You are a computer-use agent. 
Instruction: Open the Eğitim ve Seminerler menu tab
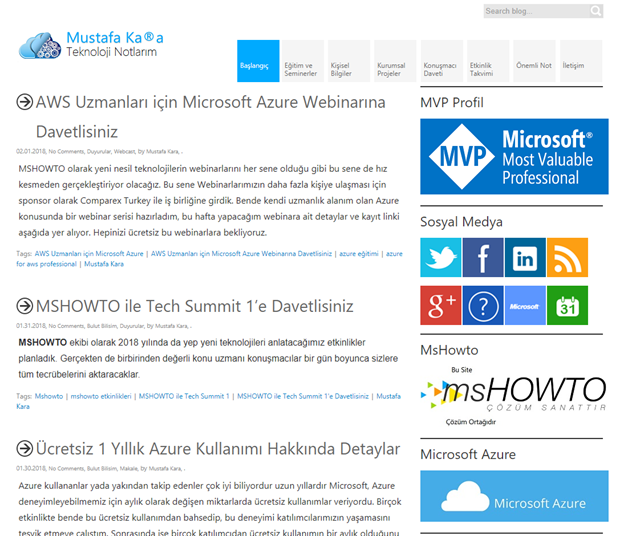(303, 61)
